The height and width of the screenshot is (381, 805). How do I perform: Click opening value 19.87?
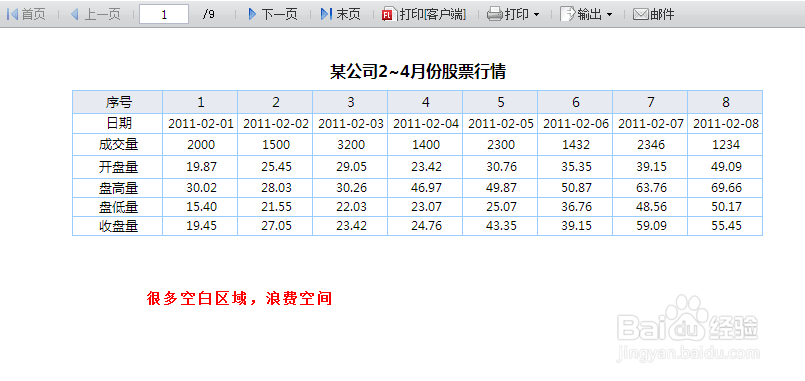click(201, 167)
